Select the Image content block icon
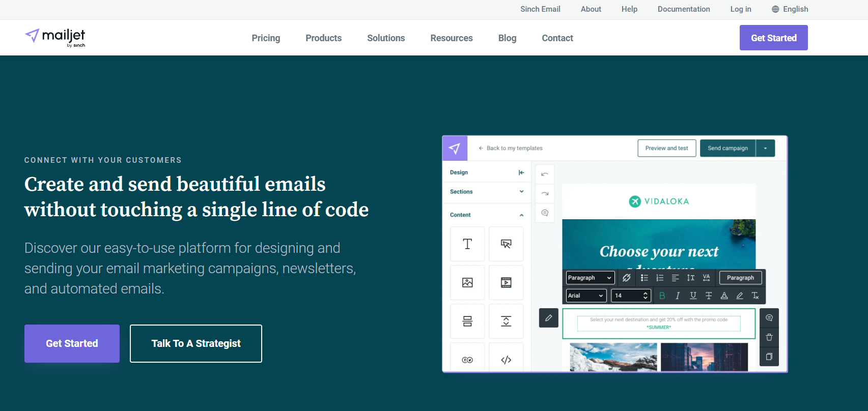The height and width of the screenshot is (411, 868). pos(467,283)
